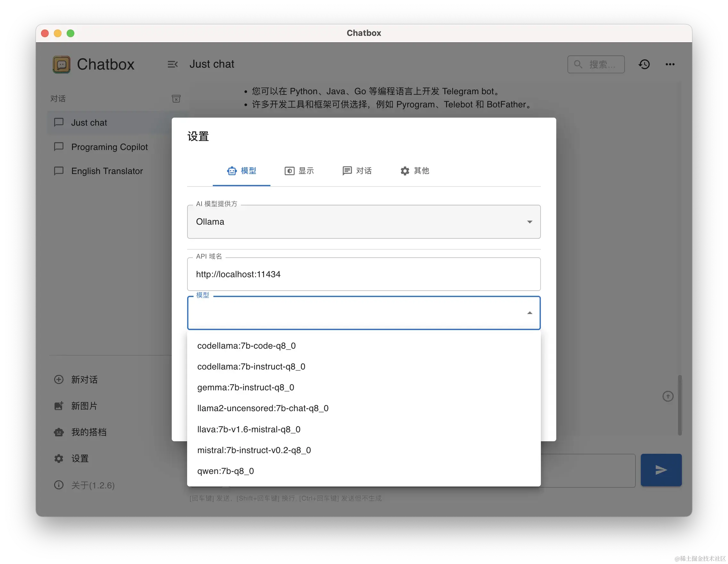The image size is (728, 564).
Task: Click the image-add icon for 新图片
Action: [59, 406]
